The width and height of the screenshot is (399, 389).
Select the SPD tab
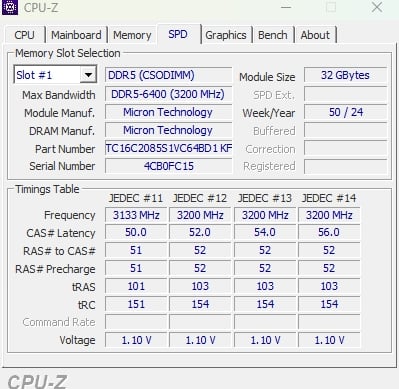[x=178, y=34]
